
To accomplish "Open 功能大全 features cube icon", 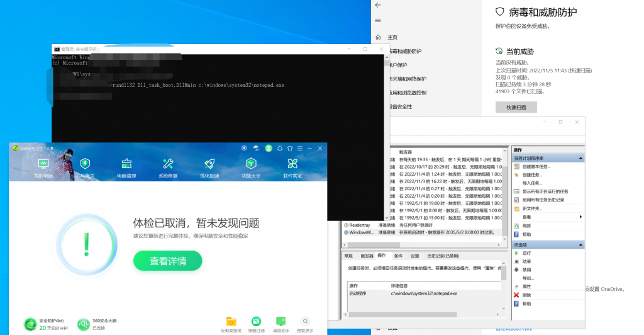I will (x=251, y=168).
